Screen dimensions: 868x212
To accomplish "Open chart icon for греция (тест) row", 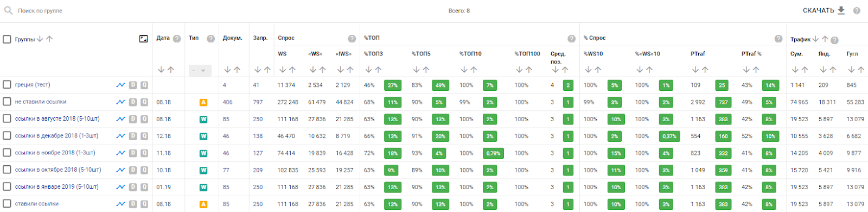I will point(120,85).
